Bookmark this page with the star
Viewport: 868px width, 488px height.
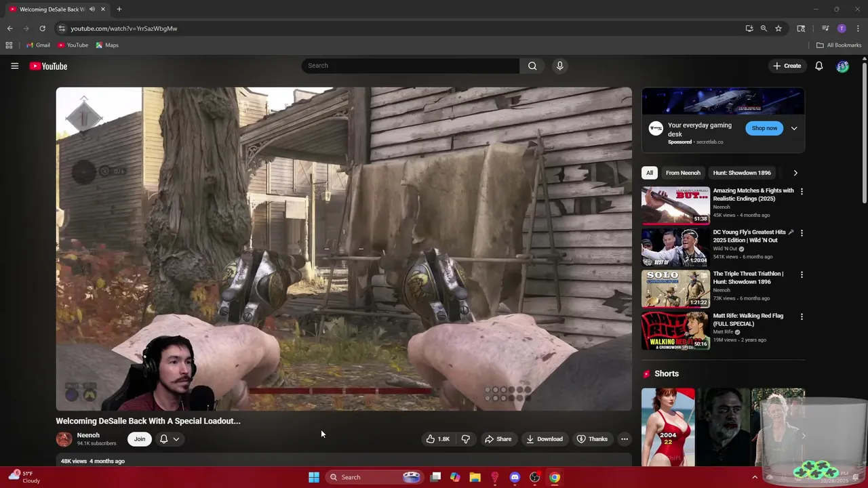(778, 28)
